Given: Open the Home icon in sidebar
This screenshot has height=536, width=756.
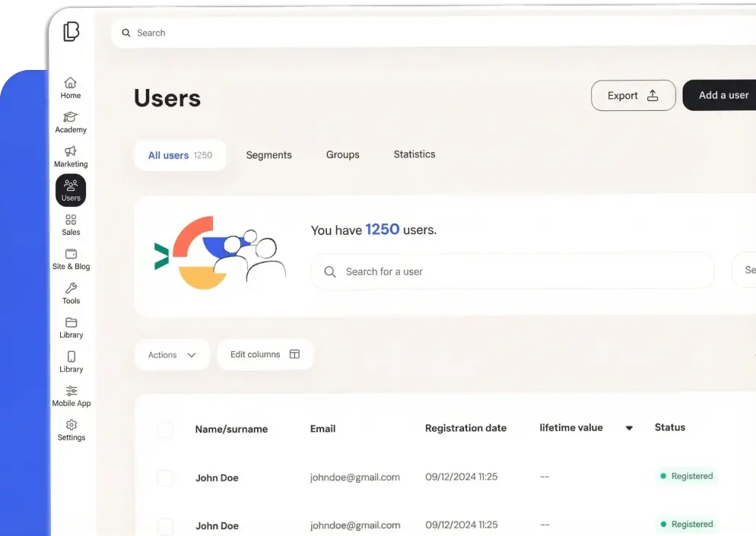Looking at the screenshot, I should pyautogui.click(x=70, y=85).
